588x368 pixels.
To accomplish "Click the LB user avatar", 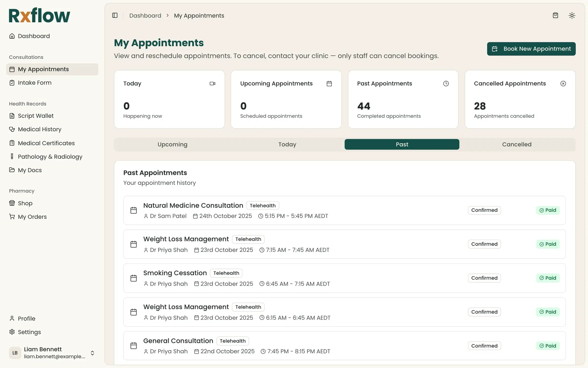I will point(15,353).
